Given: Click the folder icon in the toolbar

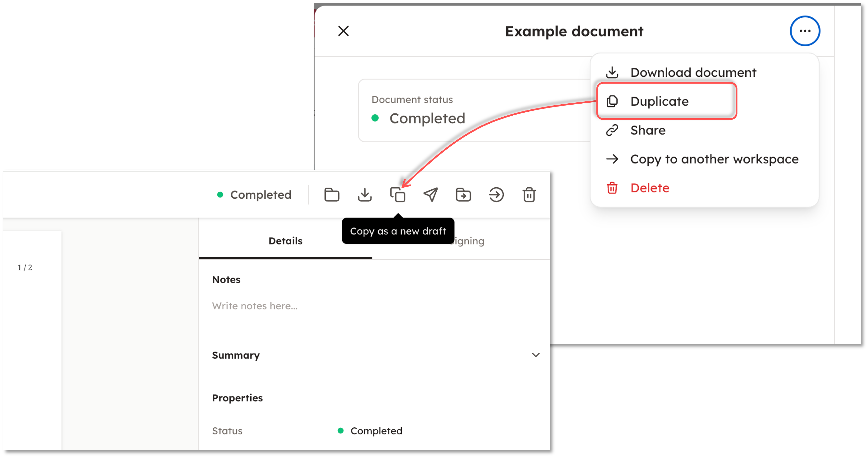Looking at the screenshot, I should click(x=332, y=195).
